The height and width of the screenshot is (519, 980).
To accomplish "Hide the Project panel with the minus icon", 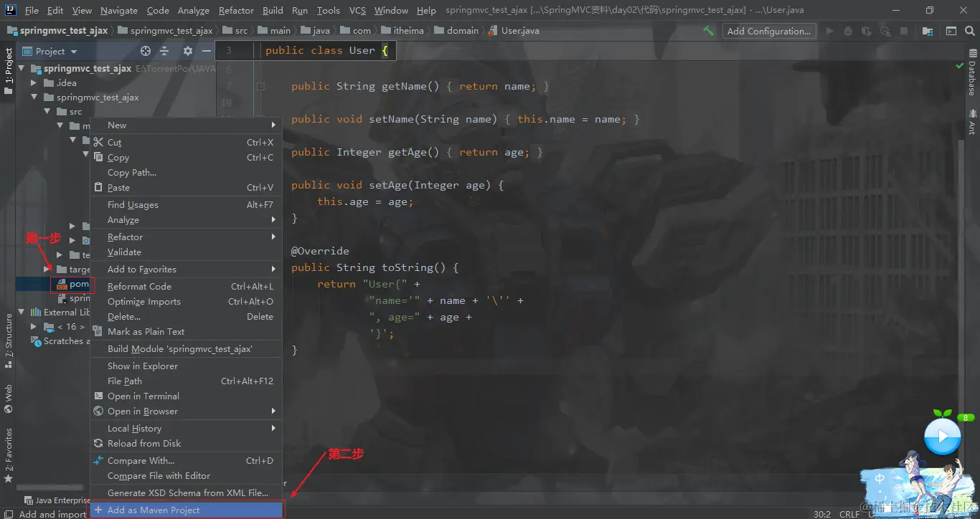I will click(x=207, y=51).
